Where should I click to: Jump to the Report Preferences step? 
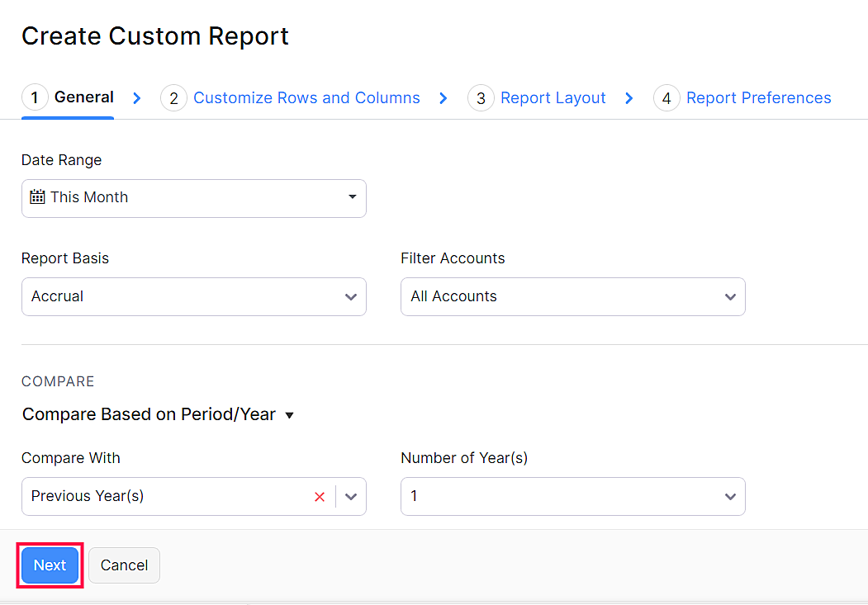pyautogui.click(x=758, y=98)
